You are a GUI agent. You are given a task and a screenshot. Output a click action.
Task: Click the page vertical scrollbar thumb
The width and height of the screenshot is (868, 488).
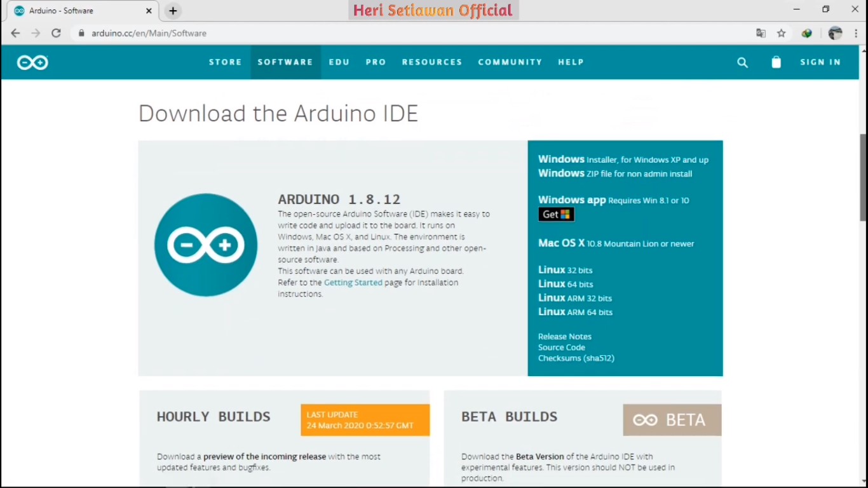coord(863,177)
